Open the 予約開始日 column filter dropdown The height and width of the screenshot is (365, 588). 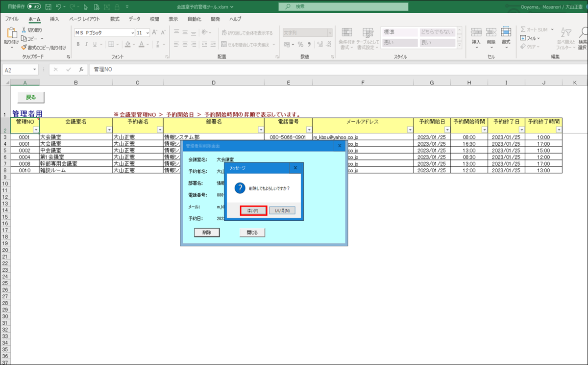point(447,130)
